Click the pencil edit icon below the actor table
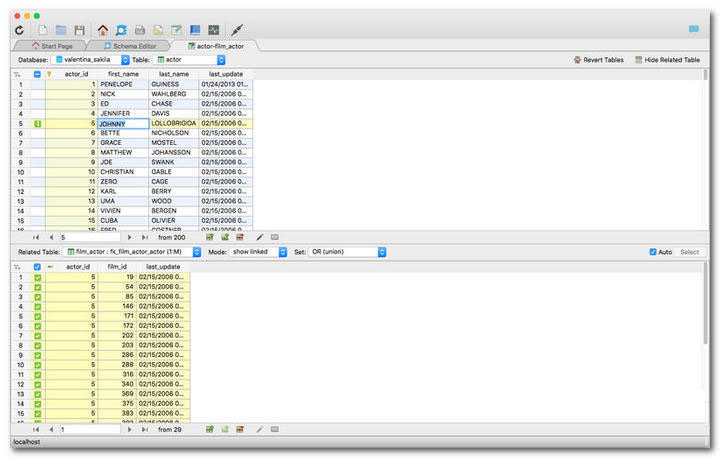Screen dimensions: 721x459 tap(260, 237)
